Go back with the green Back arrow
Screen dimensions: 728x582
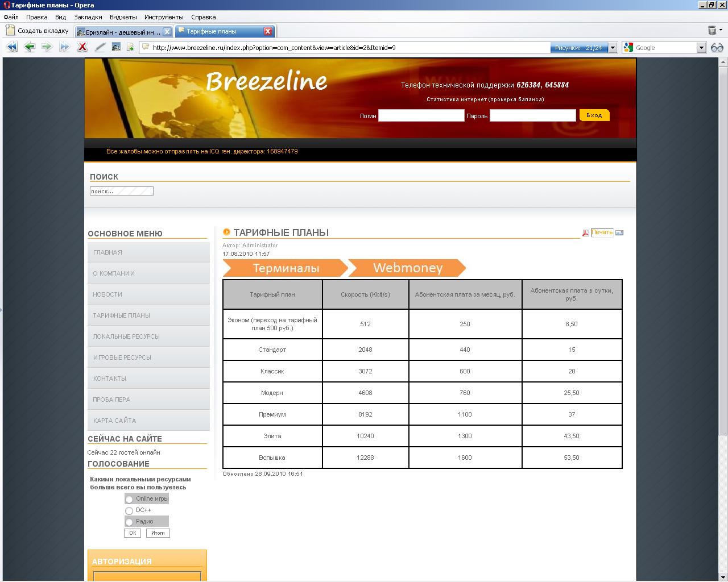pyautogui.click(x=30, y=47)
